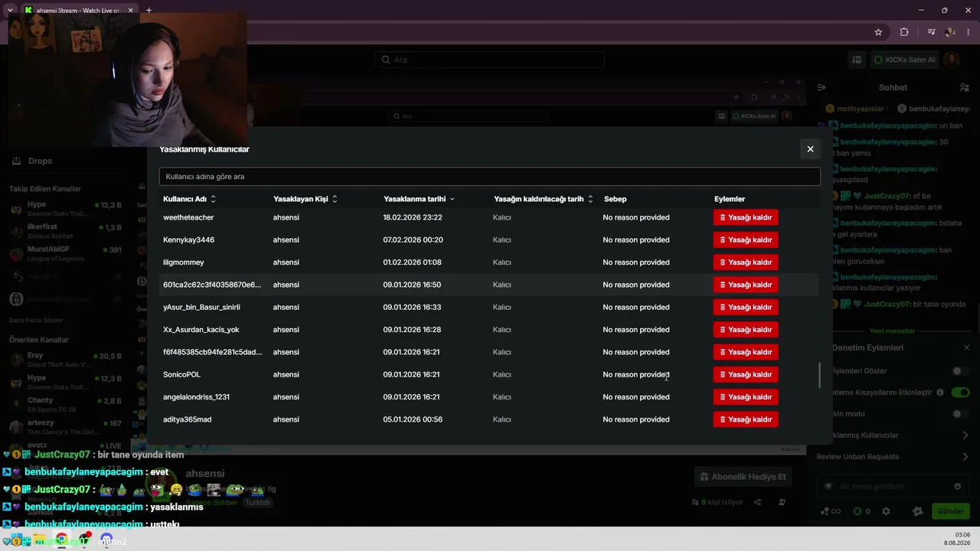Sort by Yasağın kaldırılacağı tarih column
980x551 pixels.
coord(544,199)
